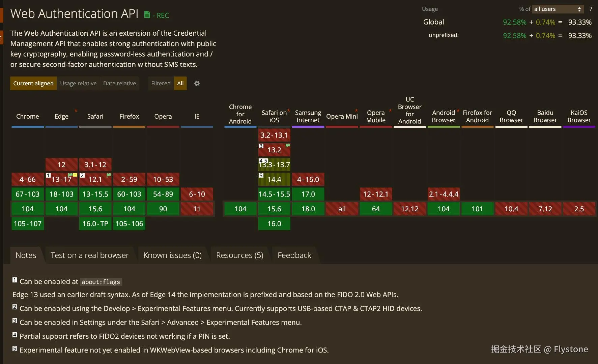Select iOS Safari 3.2-13.1 cell
598x364 pixels.
coord(274,135)
